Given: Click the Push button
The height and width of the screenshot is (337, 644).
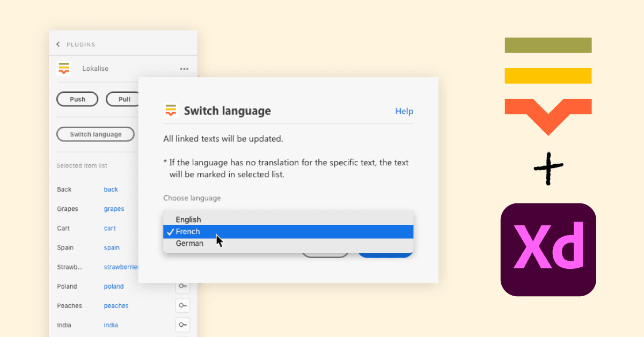Looking at the screenshot, I should [x=77, y=99].
